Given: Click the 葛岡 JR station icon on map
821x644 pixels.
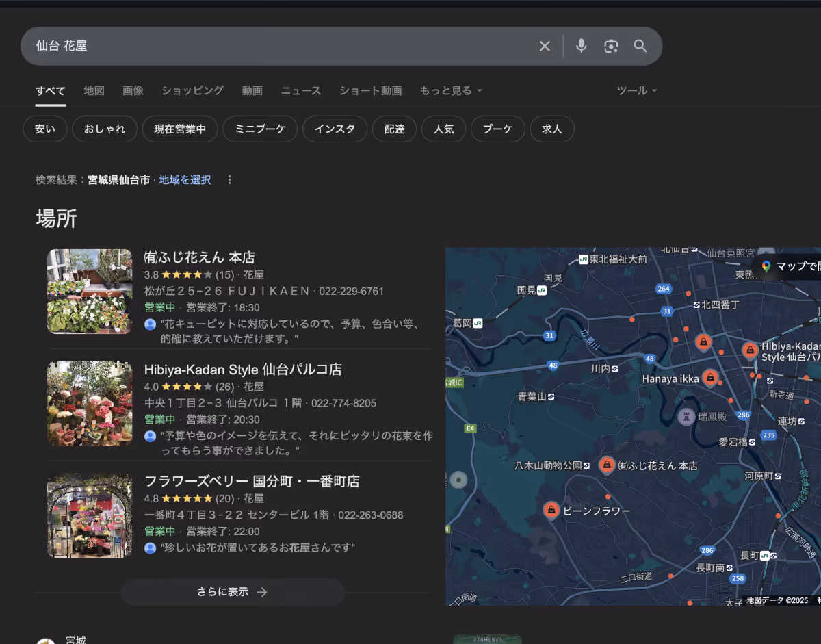Looking at the screenshot, I should pyautogui.click(x=478, y=322).
